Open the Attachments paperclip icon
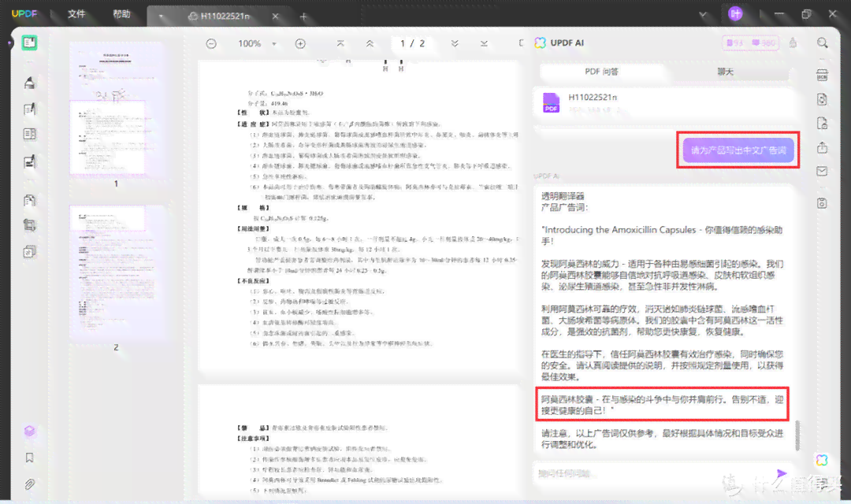 tap(29, 484)
